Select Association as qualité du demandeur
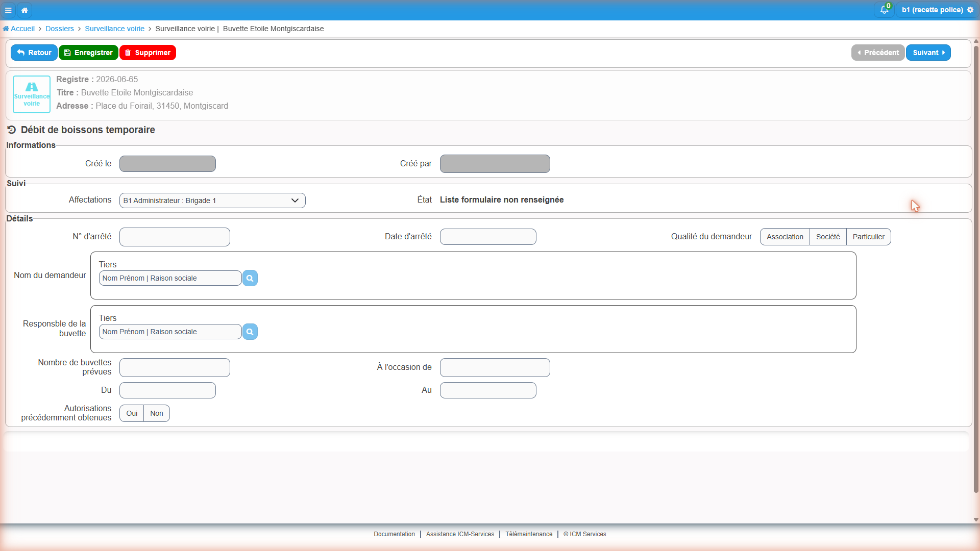 click(x=785, y=237)
